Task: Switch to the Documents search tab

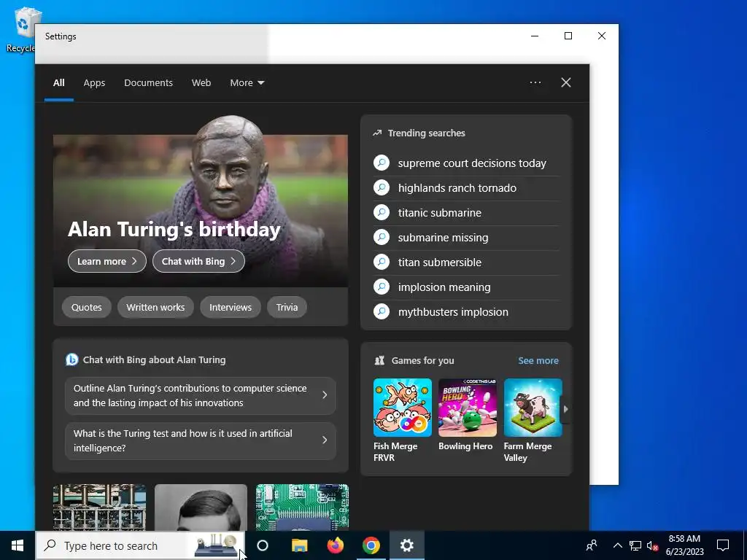Action: point(148,83)
